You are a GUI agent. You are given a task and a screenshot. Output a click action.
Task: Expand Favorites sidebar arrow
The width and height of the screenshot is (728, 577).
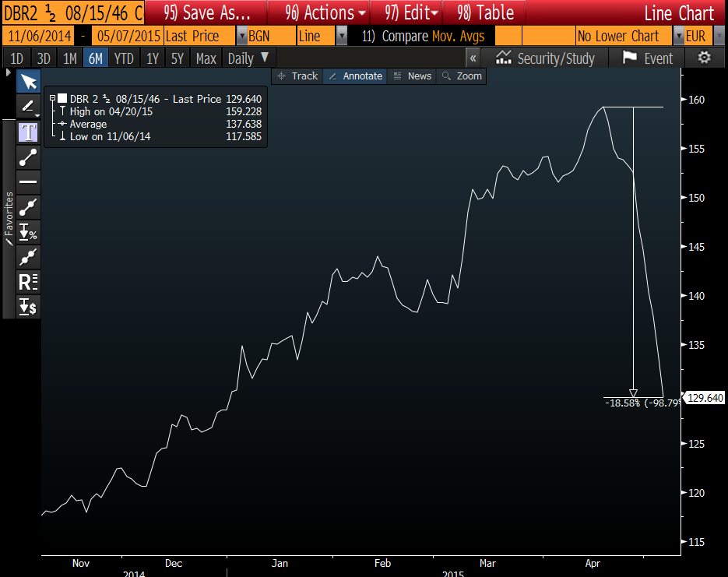[x=8, y=72]
